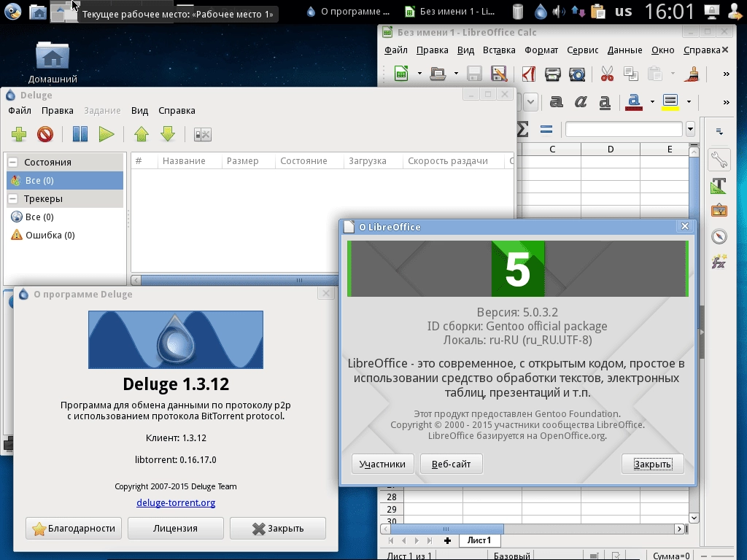Resume torrents with the green play icon
Image resolution: width=747 pixels, height=560 pixels.
107,134
